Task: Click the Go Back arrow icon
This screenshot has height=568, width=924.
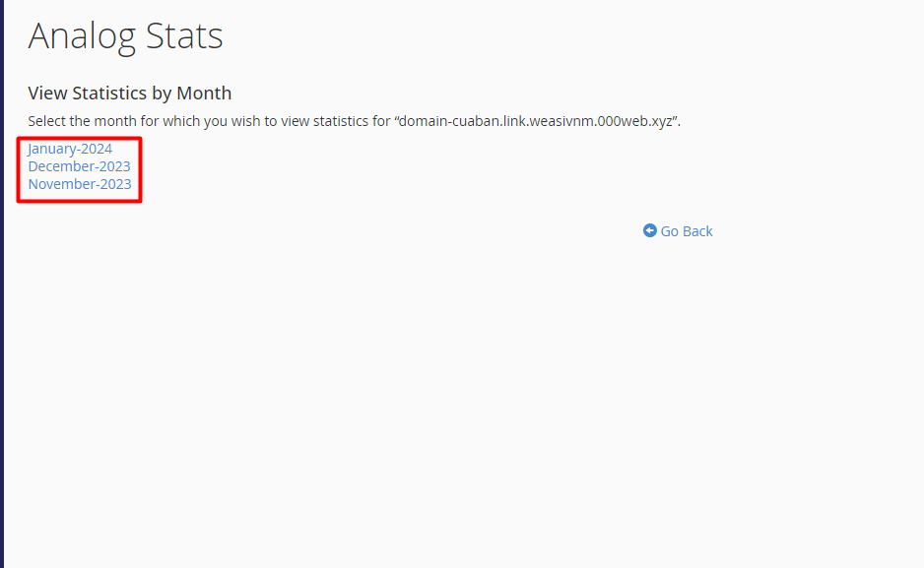Action: point(649,230)
